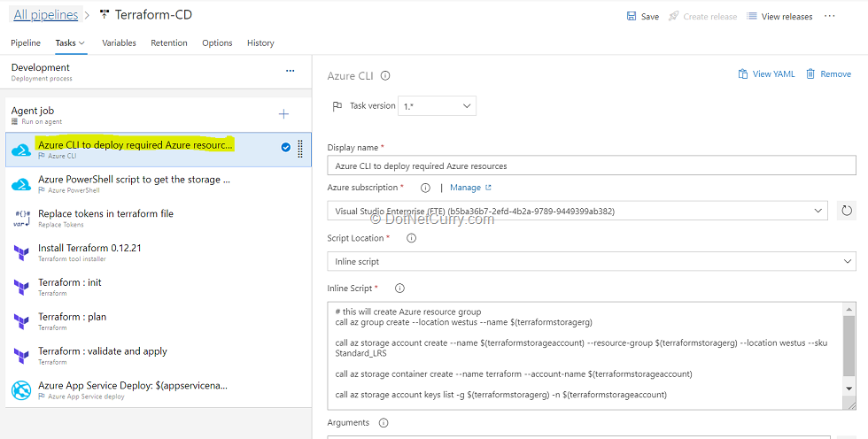Click drag handle on Azure CLI task
868x439 pixels.
(300, 150)
